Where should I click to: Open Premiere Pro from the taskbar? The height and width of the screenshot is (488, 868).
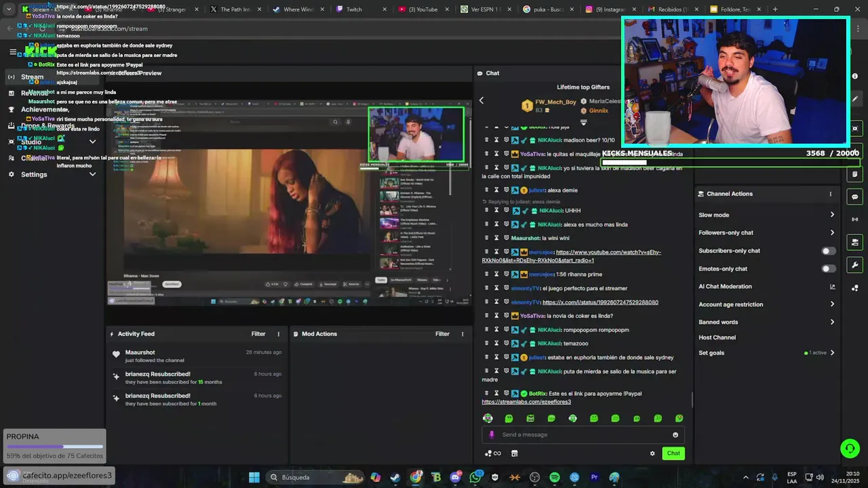tap(594, 477)
